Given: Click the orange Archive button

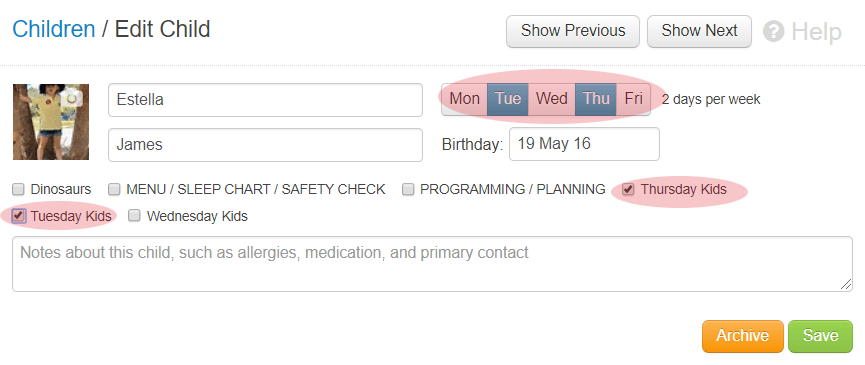Looking at the screenshot, I should [743, 336].
